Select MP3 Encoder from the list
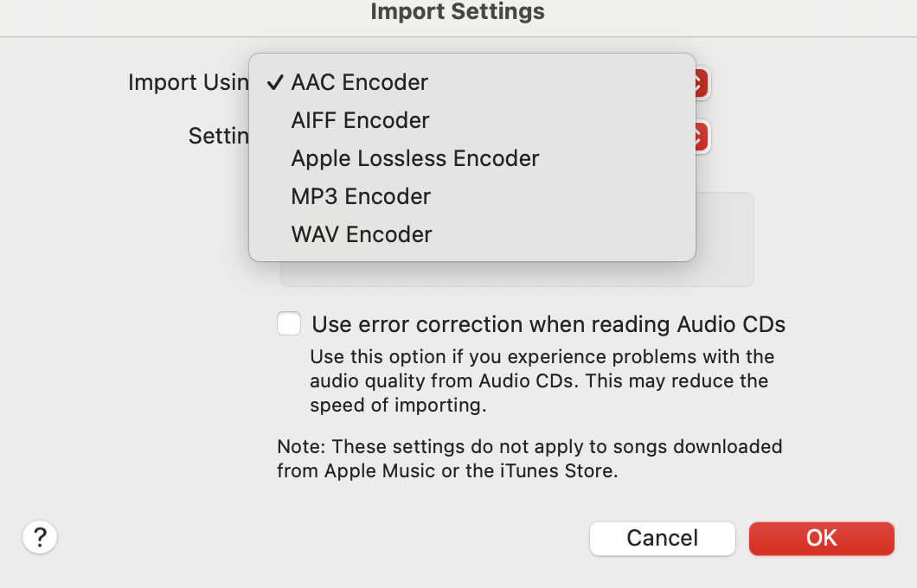 coord(361,196)
